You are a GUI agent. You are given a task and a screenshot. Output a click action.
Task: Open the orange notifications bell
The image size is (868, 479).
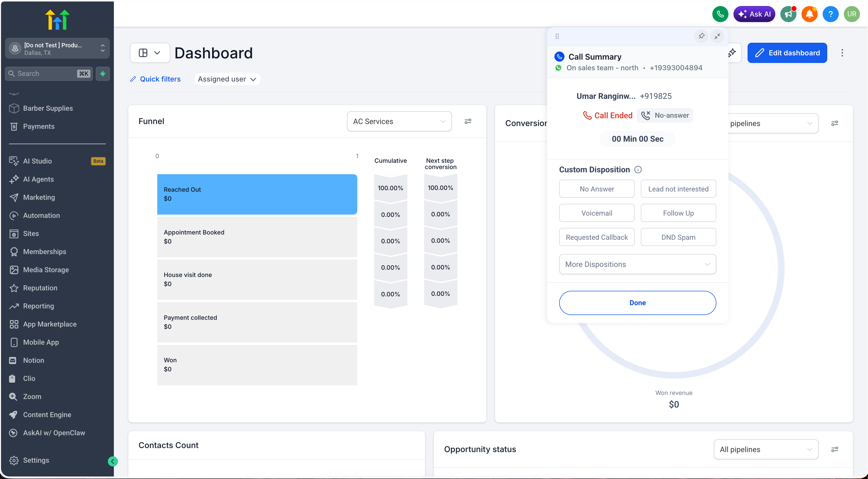coord(809,14)
